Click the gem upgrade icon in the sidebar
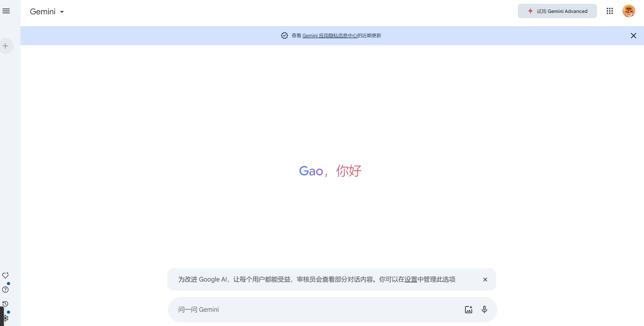Screen dimensions: 644x326 [6, 275]
